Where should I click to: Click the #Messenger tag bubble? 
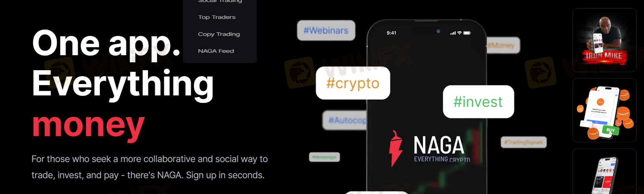(324, 157)
